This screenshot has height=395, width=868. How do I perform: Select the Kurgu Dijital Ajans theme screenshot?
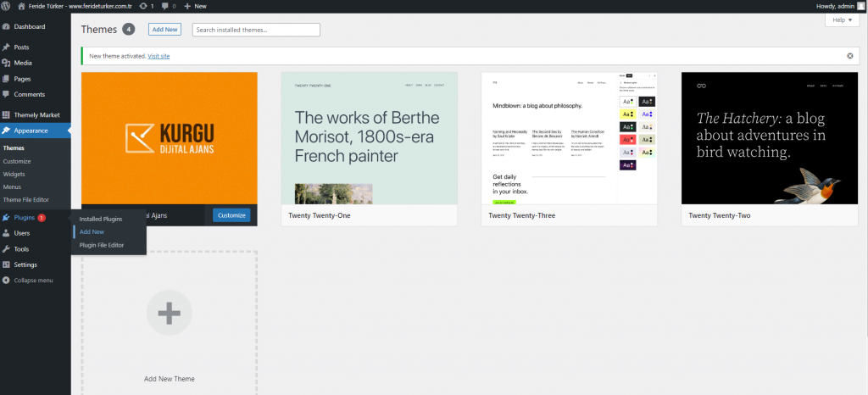[170, 138]
